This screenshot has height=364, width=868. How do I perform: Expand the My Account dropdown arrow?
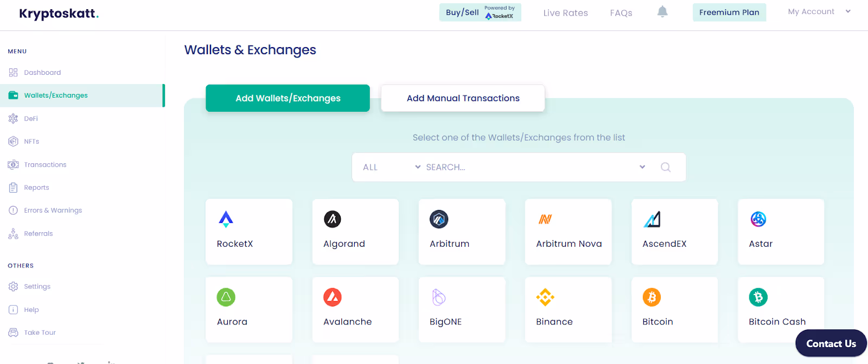pos(848,11)
